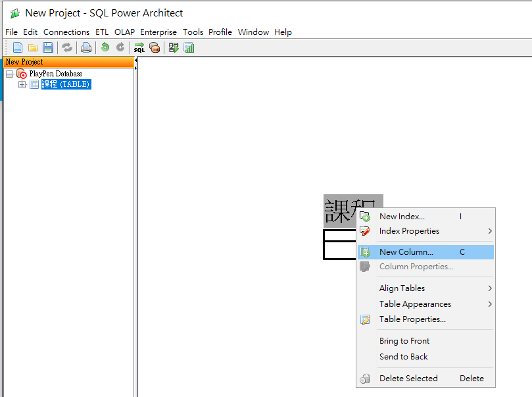This screenshot has height=397, width=532.
Task: Click the Compare DM database icon
Action: [155, 47]
